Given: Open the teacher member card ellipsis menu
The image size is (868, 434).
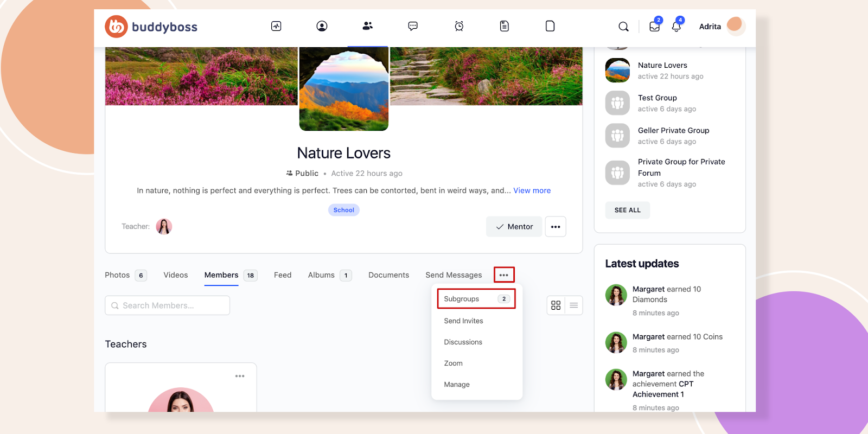Looking at the screenshot, I should click(240, 376).
